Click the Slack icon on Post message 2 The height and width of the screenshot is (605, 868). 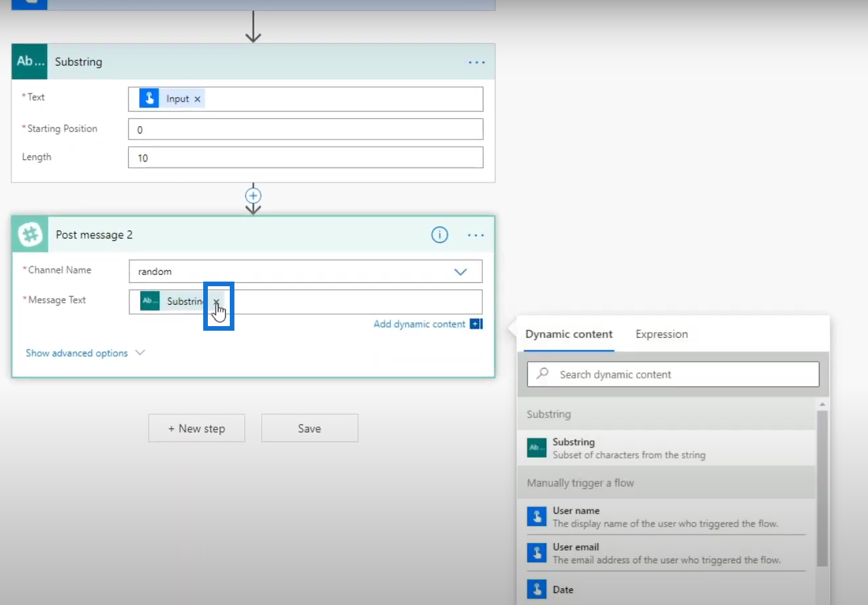coord(30,234)
